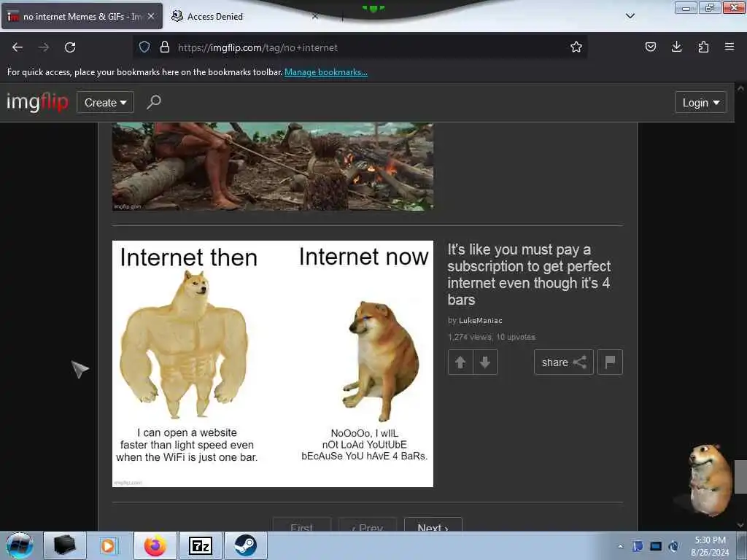The height and width of the screenshot is (560, 747).
Task: Open Steam from the taskbar
Action: coord(245,545)
